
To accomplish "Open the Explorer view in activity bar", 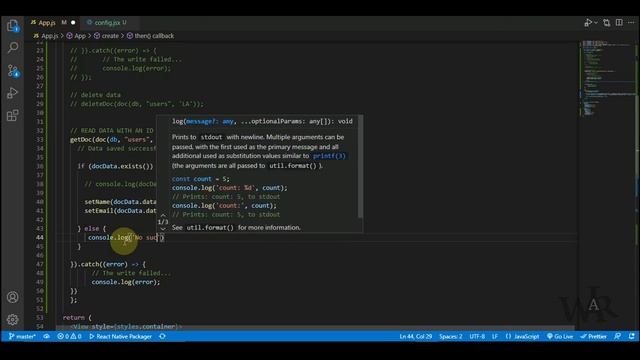I will point(13,26).
